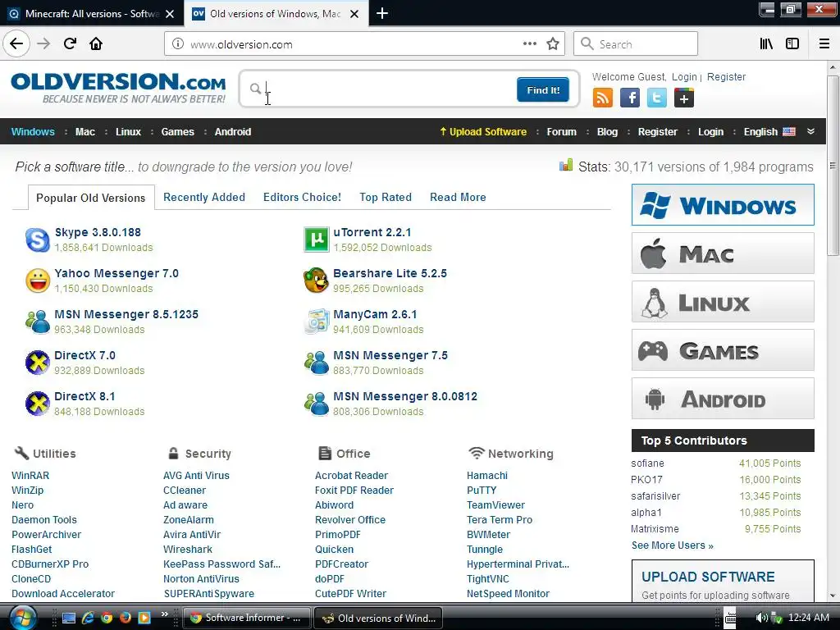Click the large Android platform button
The width and height of the screenshot is (840, 630).
click(x=723, y=399)
